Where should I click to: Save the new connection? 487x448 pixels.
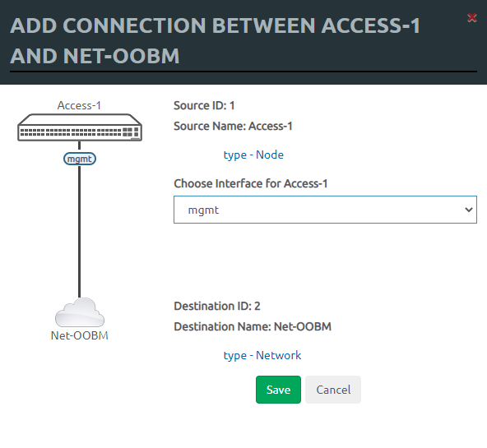278,390
